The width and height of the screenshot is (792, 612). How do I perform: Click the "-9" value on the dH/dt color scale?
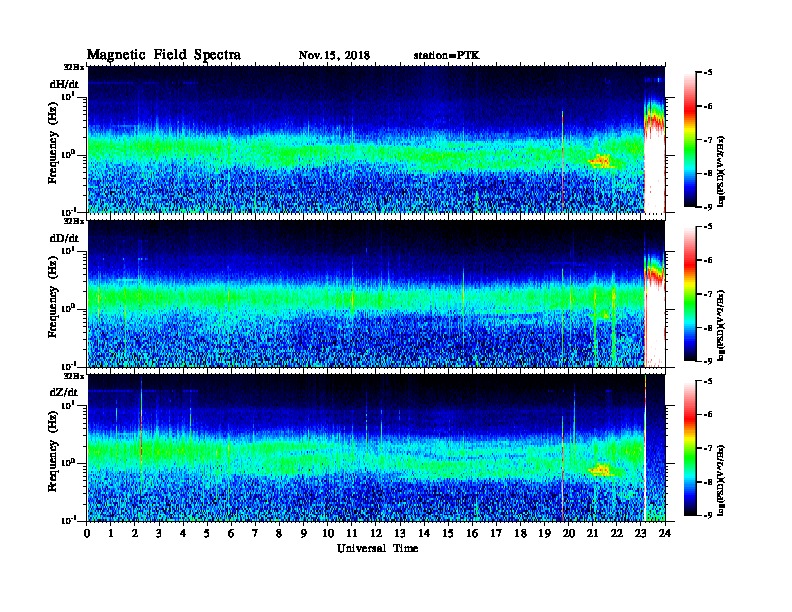point(708,207)
